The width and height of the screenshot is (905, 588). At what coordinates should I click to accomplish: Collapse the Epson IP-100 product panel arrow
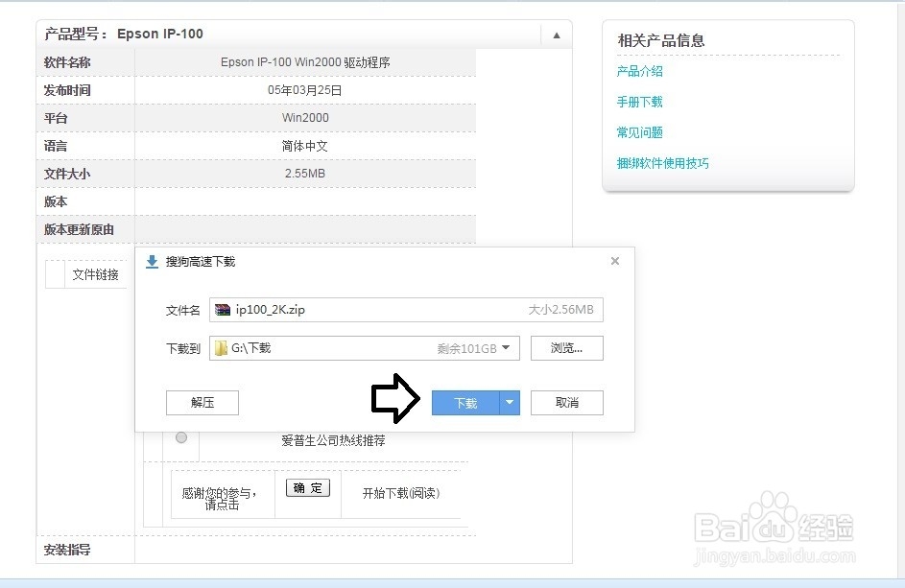tap(557, 35)
